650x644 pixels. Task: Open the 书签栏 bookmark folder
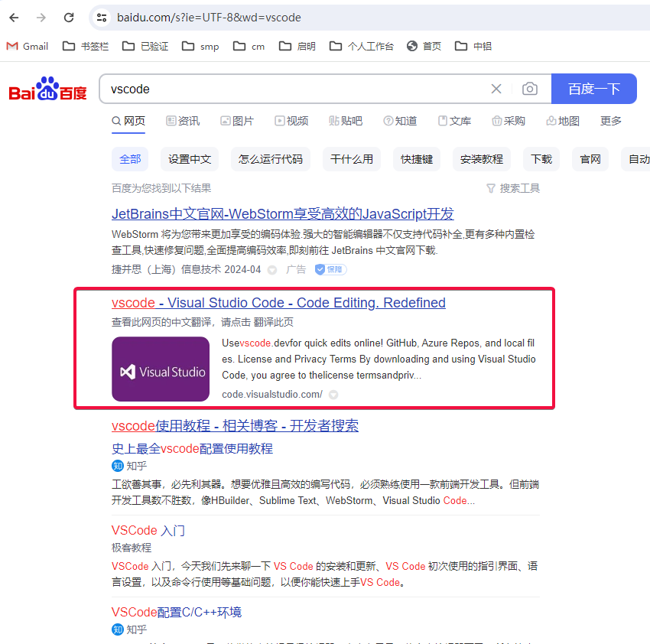tap(86, 46)
